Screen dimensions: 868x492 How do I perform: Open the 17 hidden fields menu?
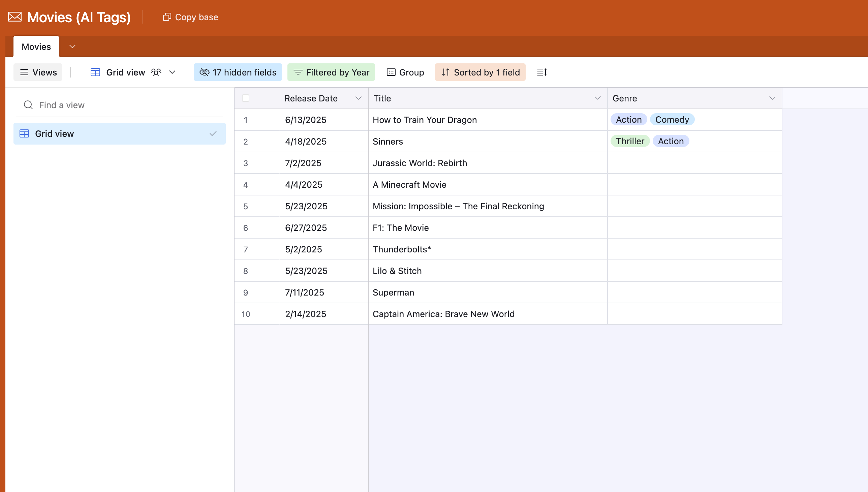click(x=238, y=72)
